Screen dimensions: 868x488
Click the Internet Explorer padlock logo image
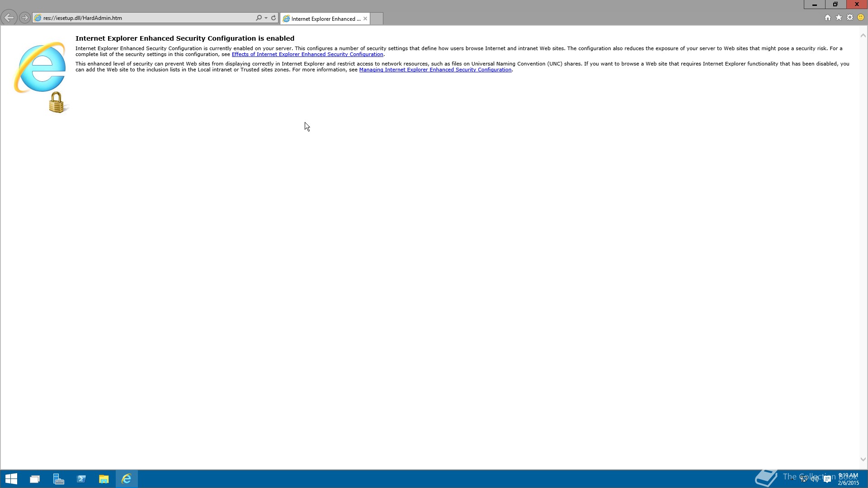tap(41, 77)
